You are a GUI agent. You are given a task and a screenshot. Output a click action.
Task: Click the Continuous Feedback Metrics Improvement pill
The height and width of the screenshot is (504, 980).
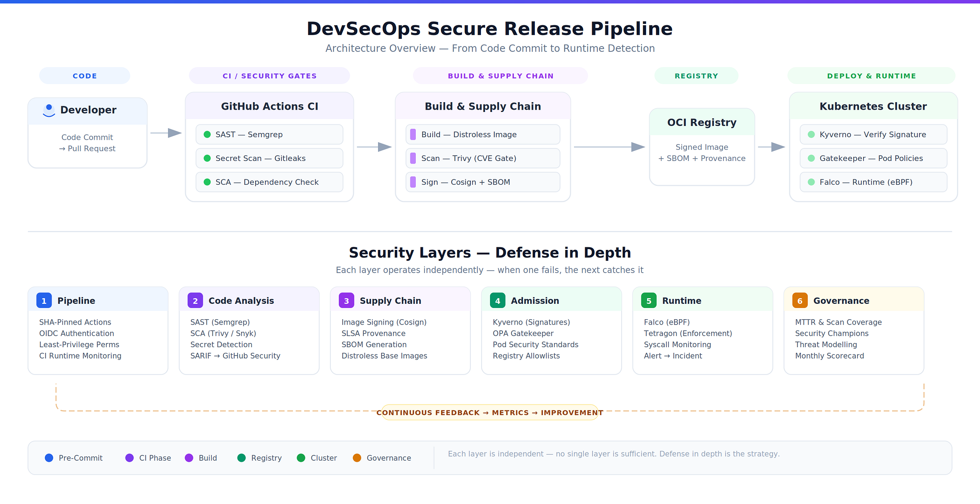click(x=490, y=412)
